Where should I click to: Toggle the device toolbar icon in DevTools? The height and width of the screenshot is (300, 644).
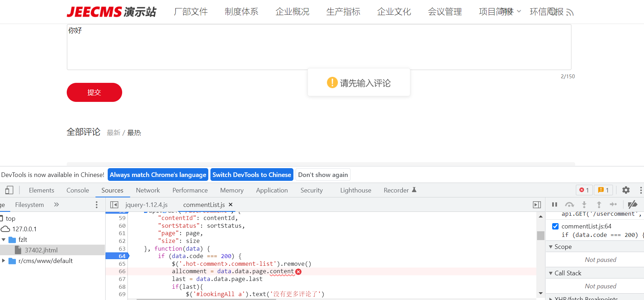9,190
